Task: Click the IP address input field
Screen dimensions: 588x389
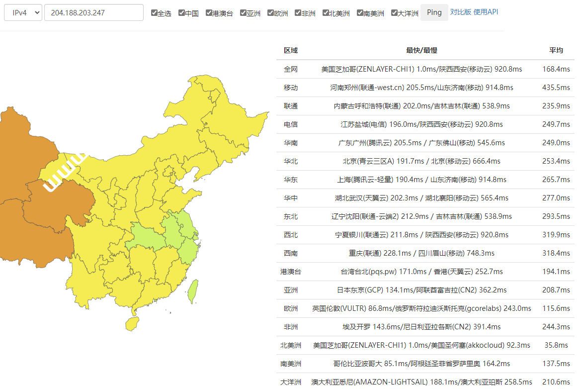Action: tap(93, 12)
